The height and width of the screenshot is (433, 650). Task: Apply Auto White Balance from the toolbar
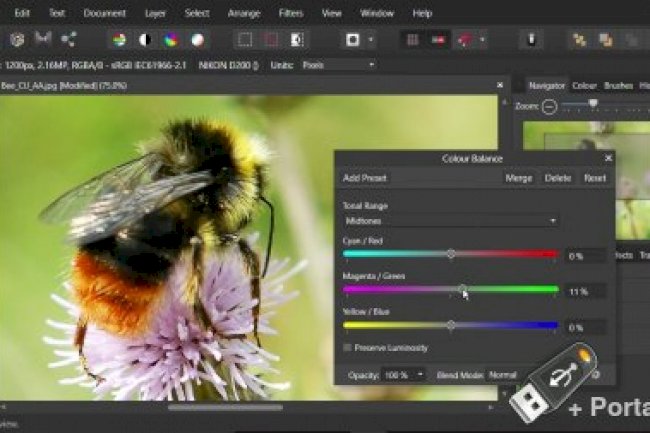pos(197,40)
